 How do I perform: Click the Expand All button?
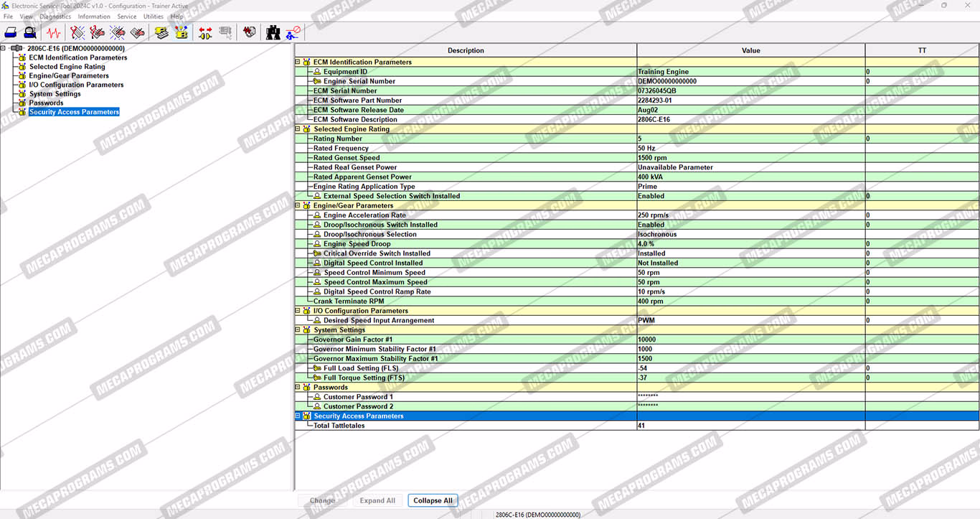point(377,500)
